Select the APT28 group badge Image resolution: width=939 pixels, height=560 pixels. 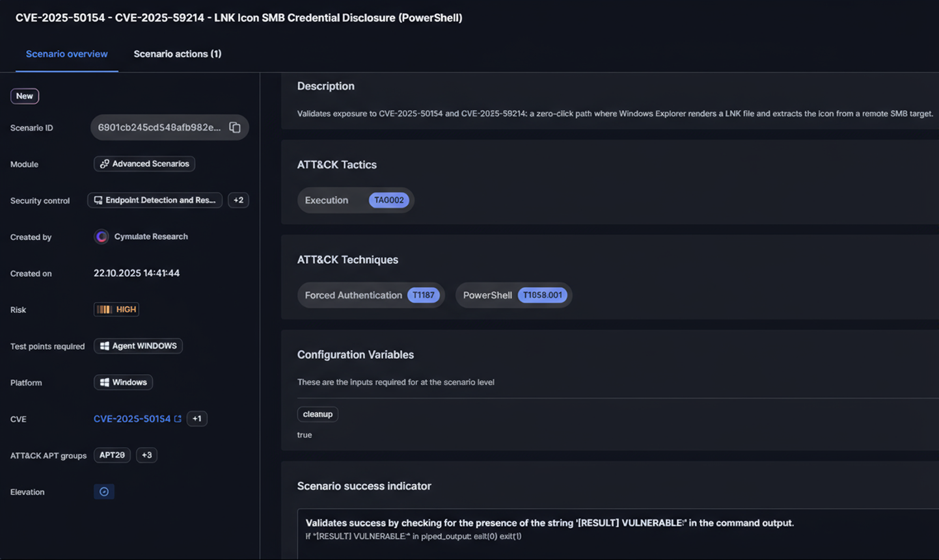click(112, 455)
